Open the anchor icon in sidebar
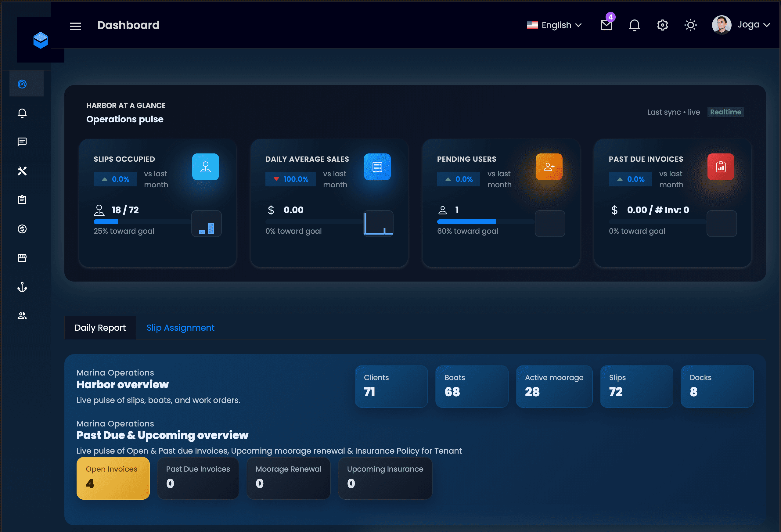Viewport: 781px width, 532px height. pyautogui.click(x=22, y=287)
